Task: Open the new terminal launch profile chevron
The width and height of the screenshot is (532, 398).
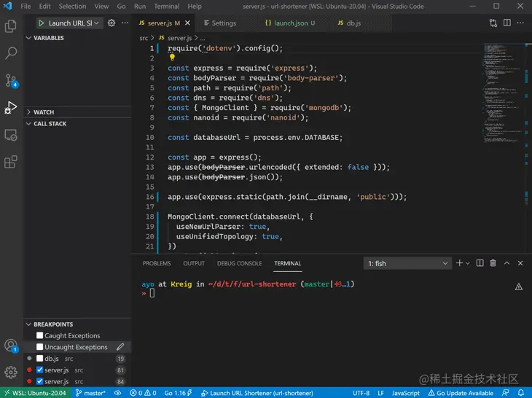Action: point(468,263)
